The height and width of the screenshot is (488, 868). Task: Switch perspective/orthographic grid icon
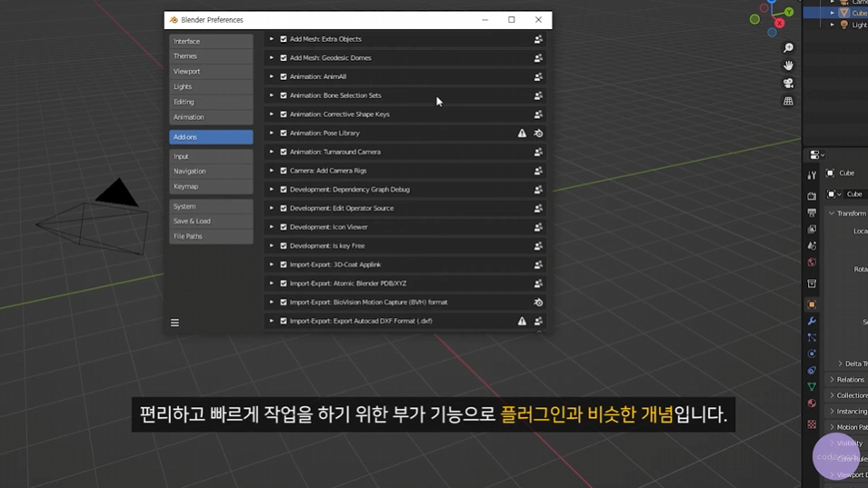pyautogui.click(x=788, y=101)
